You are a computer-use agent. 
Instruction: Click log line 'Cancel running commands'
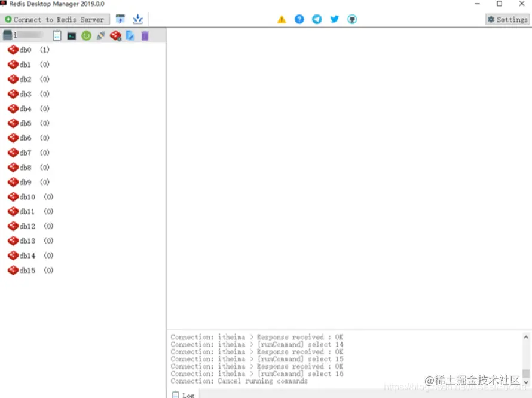point(239,381)
